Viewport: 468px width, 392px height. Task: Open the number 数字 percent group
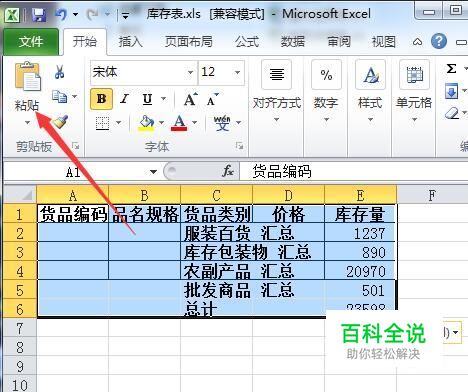tap(326, 91)
